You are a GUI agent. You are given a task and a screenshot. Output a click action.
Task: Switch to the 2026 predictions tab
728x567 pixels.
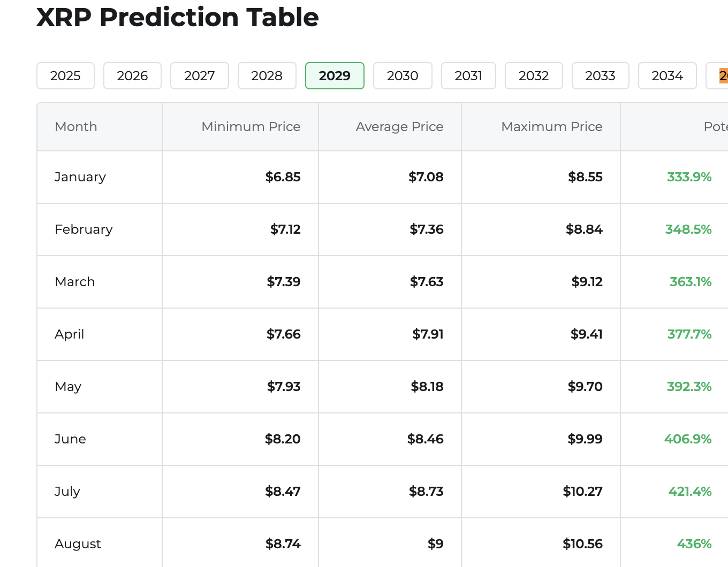[132, 75]
